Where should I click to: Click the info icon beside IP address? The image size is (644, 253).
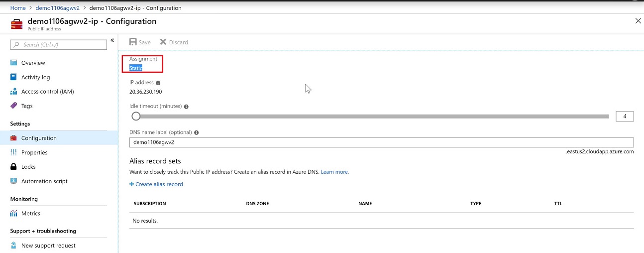point(158,83)
